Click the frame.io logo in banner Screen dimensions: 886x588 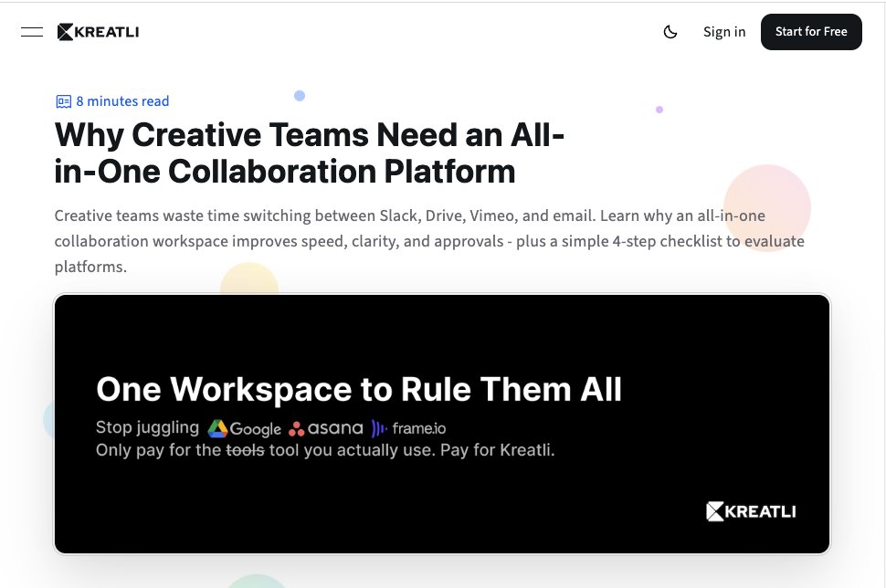[408, 429]
